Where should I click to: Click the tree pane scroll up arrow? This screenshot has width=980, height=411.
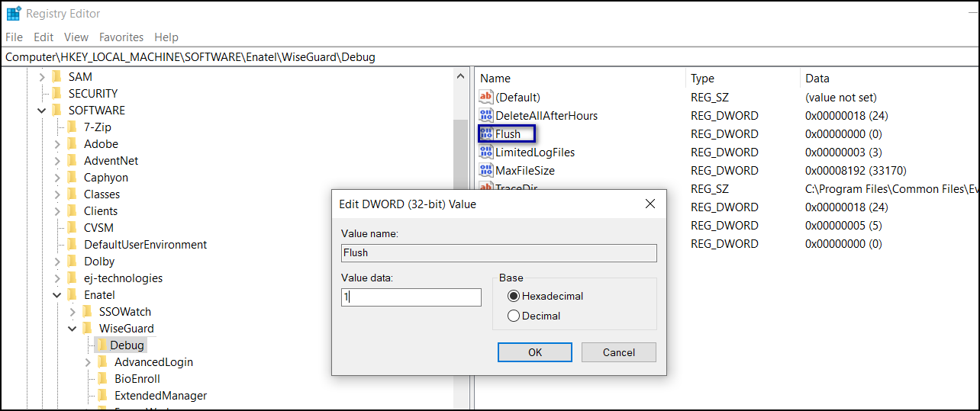460,77
